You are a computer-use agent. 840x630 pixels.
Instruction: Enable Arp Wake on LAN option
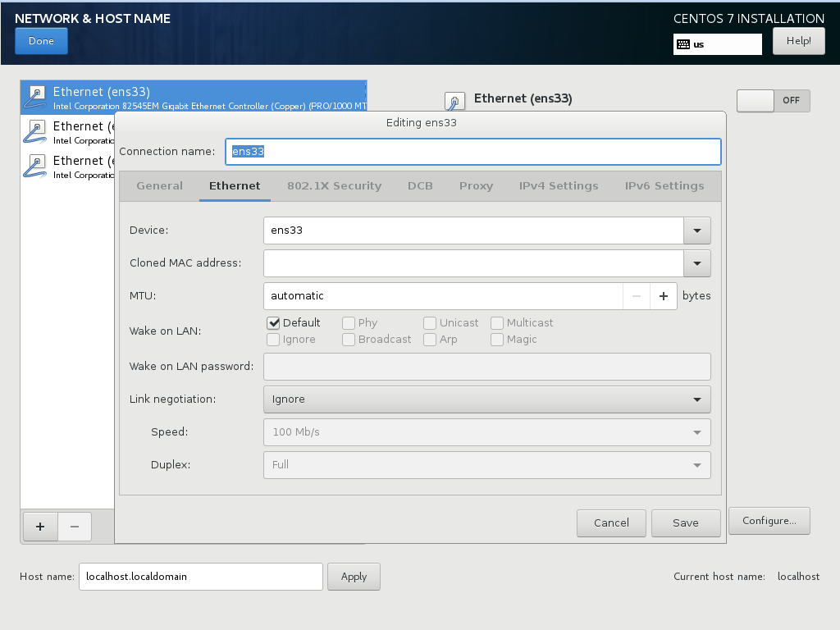[430, 340]
